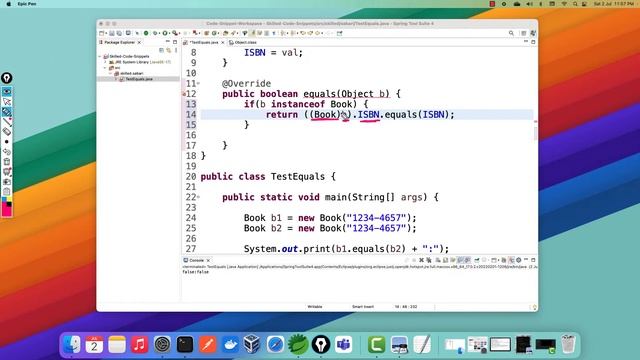Select the Epic Pen highlighter tool
The image size is (640, 360).
pyautogui.click(x=7, y=111)
